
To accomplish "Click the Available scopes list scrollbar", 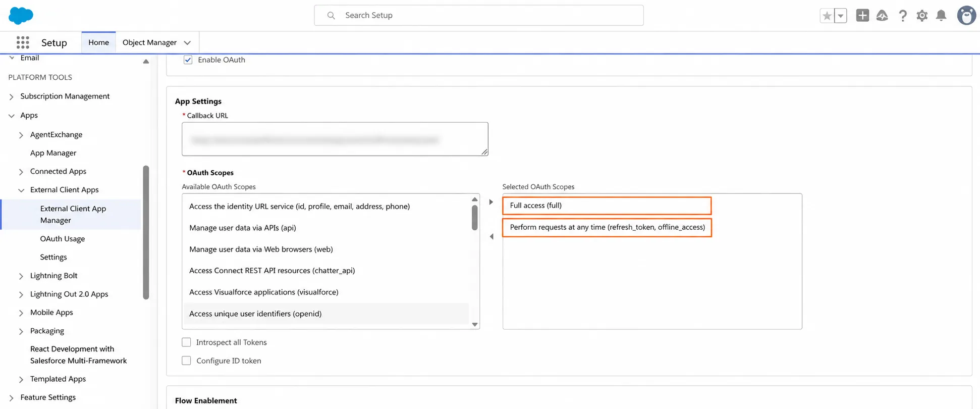I will point(474,217).
